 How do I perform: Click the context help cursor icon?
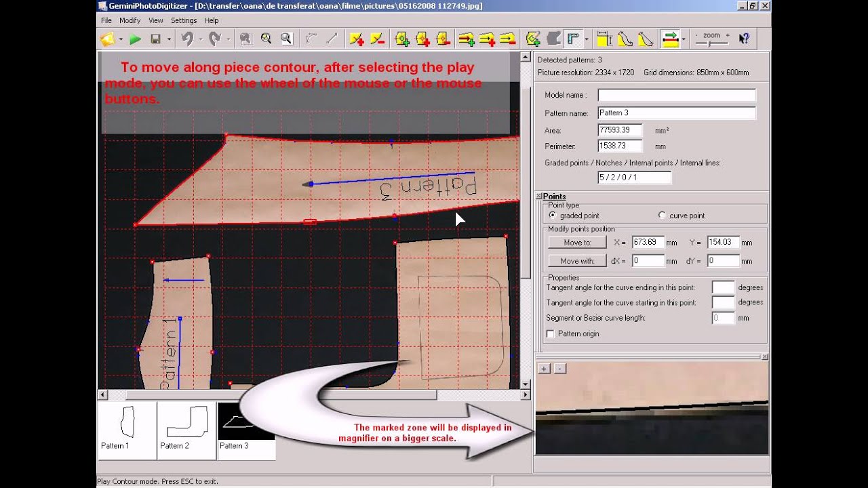744,39
